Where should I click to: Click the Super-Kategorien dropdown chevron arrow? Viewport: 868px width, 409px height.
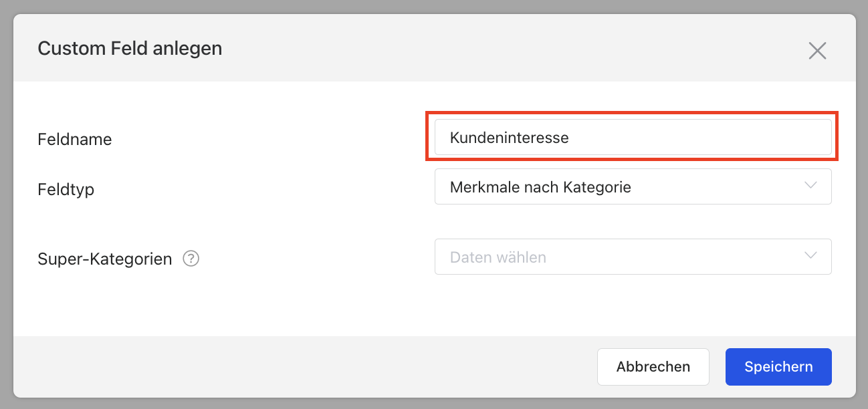click(x=810, y=256)
